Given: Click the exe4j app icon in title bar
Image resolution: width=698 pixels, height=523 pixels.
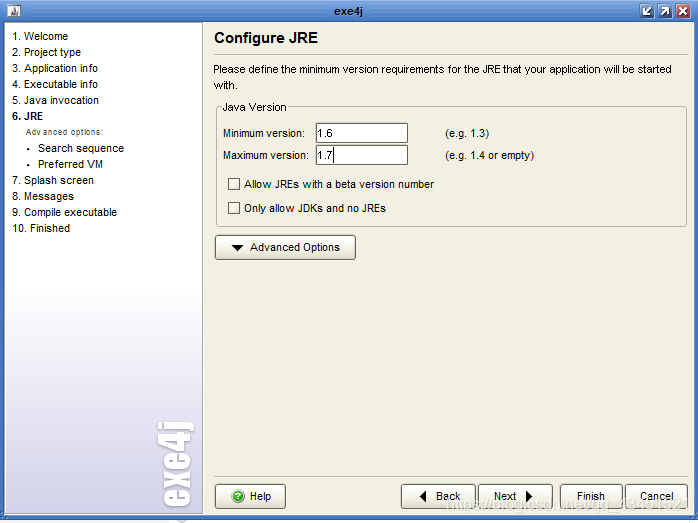Looking at the screenshot, I should [14, 11].
